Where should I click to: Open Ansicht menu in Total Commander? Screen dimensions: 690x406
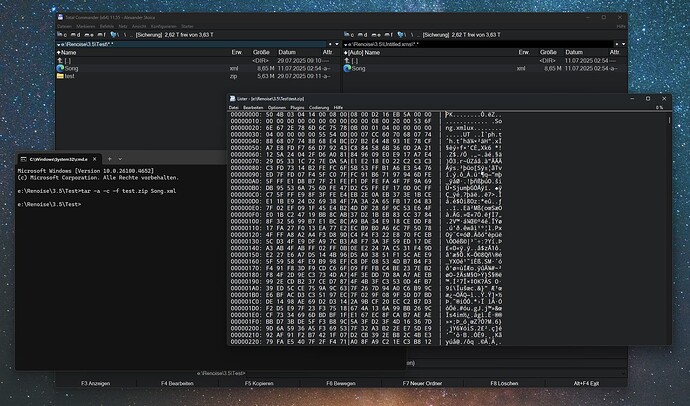(139, 26)
